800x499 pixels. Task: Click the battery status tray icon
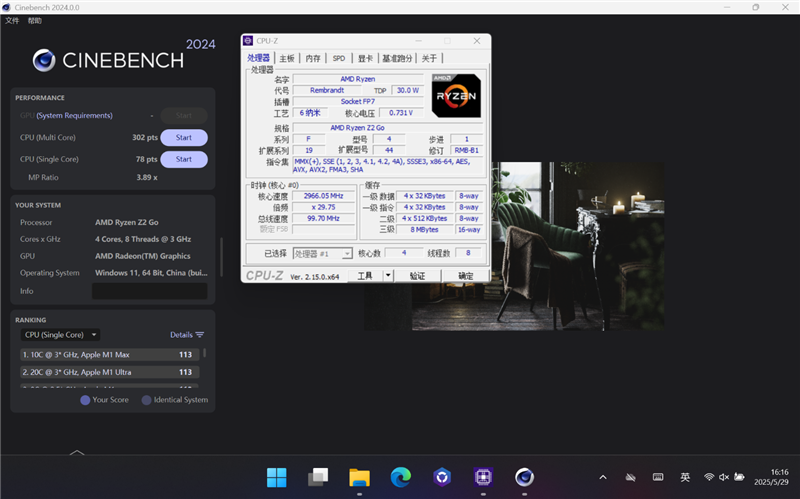(739, 477)
